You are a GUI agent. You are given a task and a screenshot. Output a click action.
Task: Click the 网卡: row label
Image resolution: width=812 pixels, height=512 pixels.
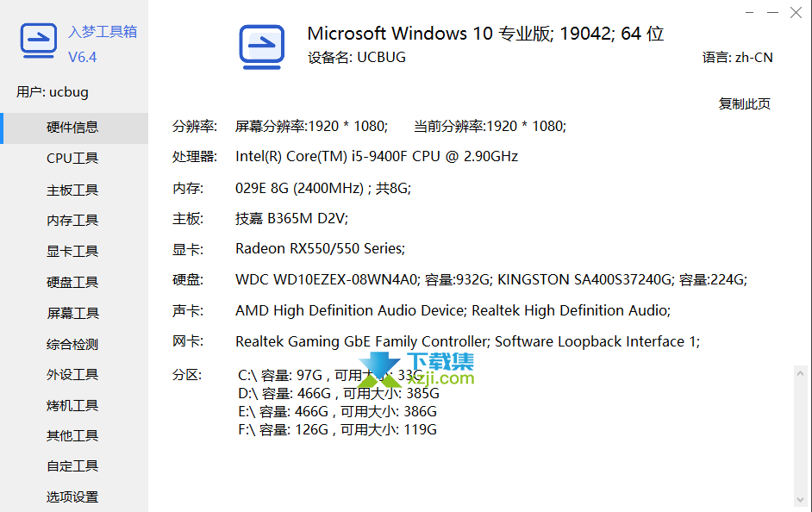point(188,341)
